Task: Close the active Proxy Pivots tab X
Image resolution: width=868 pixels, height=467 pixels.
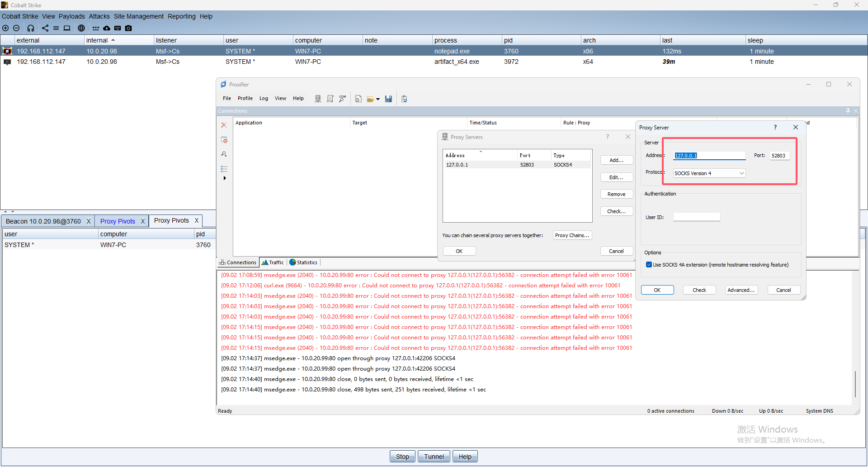Action: point(197,220)
